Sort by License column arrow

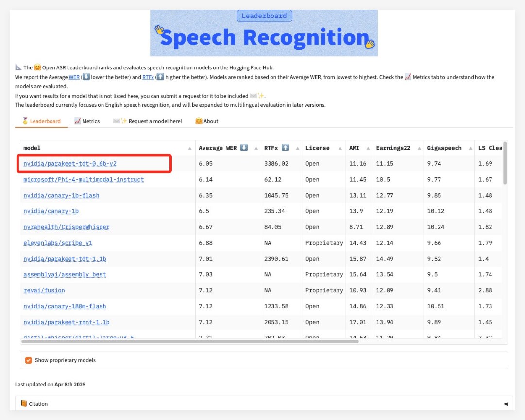[340, 148]
